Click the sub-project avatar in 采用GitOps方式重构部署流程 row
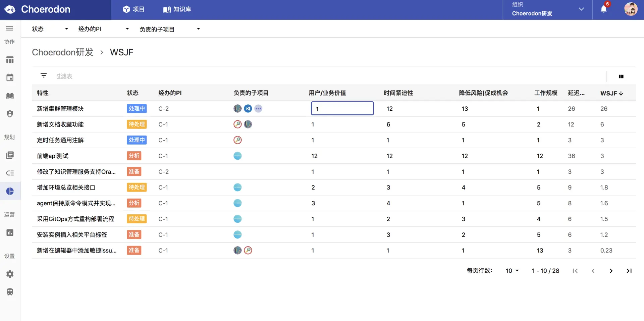The image size is (644, 321). point(237,219)
